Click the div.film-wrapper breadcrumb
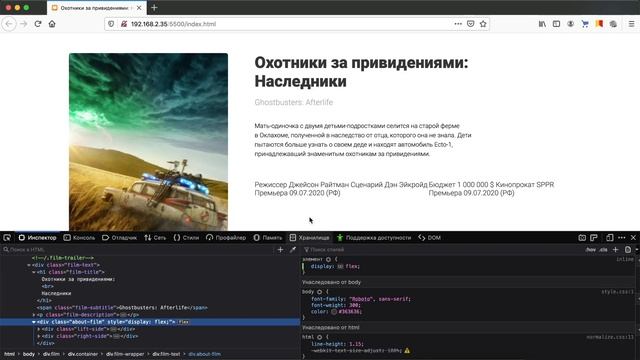Viewport: 640px width, 360px height. click(x=125, y=354)
